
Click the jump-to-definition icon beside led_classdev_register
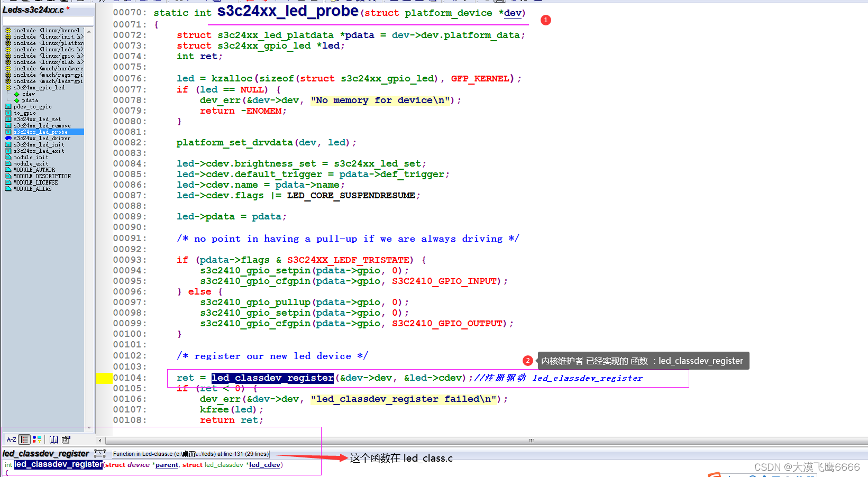(x=100, y=453)
